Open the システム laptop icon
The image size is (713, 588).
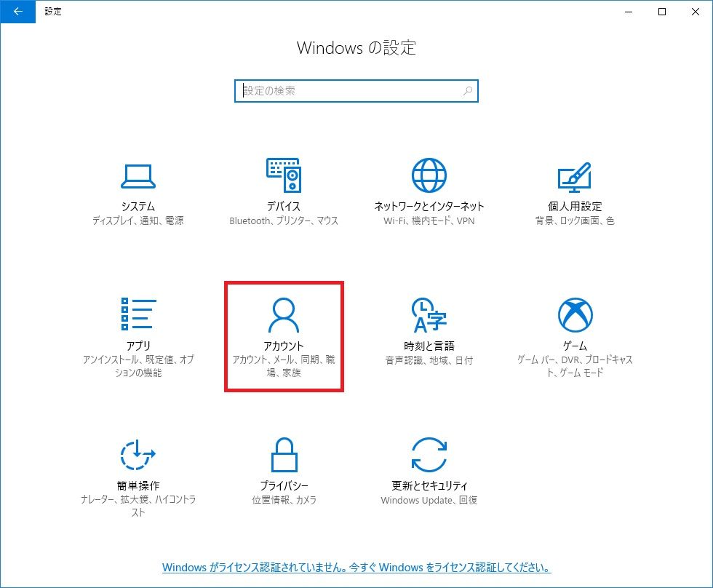pos(138,176)
